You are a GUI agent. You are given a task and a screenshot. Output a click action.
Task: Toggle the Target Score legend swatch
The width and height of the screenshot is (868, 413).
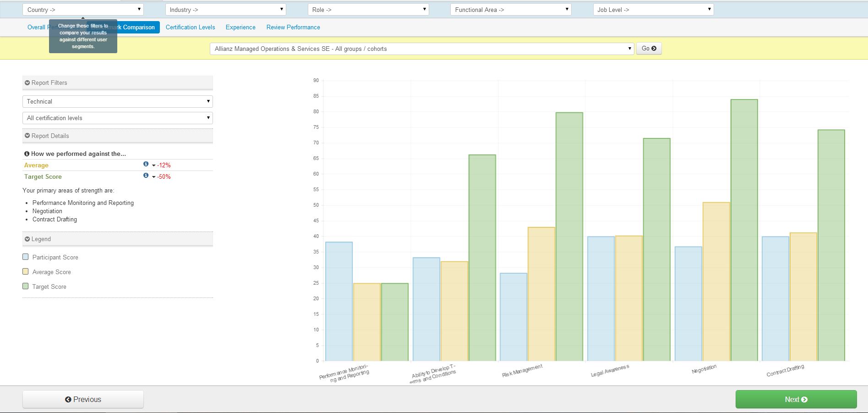(26, 286)
